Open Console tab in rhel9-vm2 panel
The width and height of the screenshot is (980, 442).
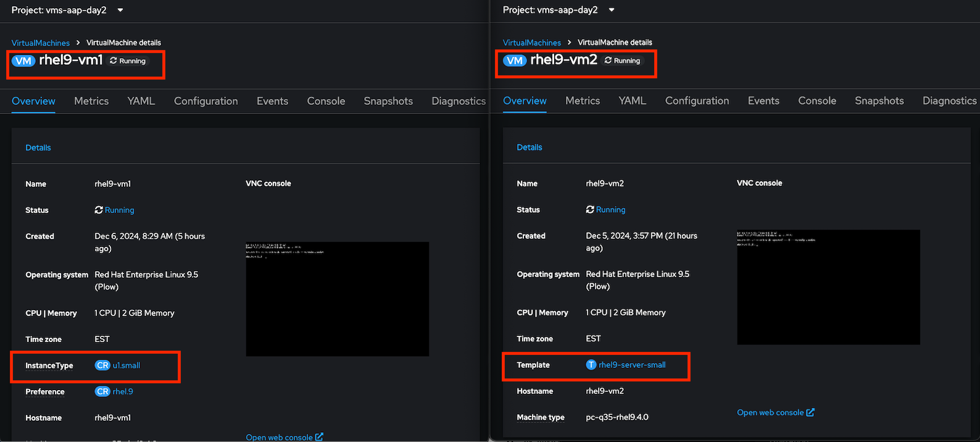817,101
